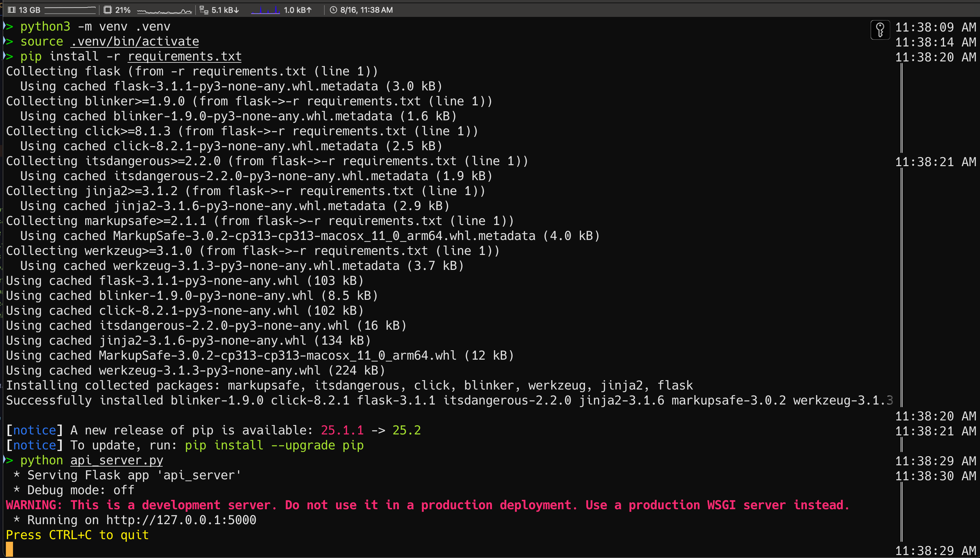This screenshot has height=558, width=980.
Task: Click the 'Collecting blinker>=1.9.0' line
Action: click(x=249, y=101)
